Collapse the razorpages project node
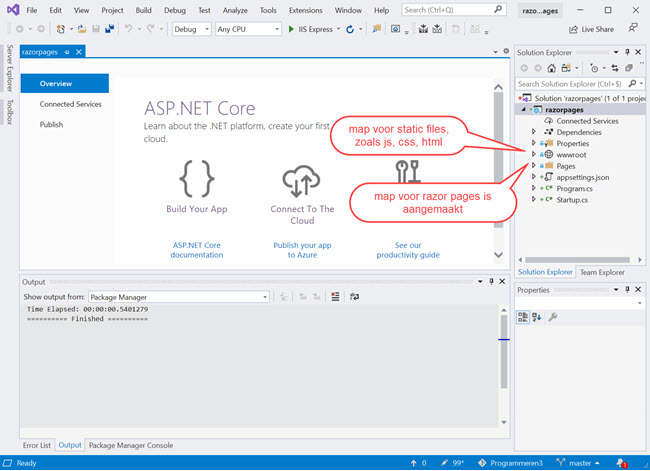 tap(523, 109)
